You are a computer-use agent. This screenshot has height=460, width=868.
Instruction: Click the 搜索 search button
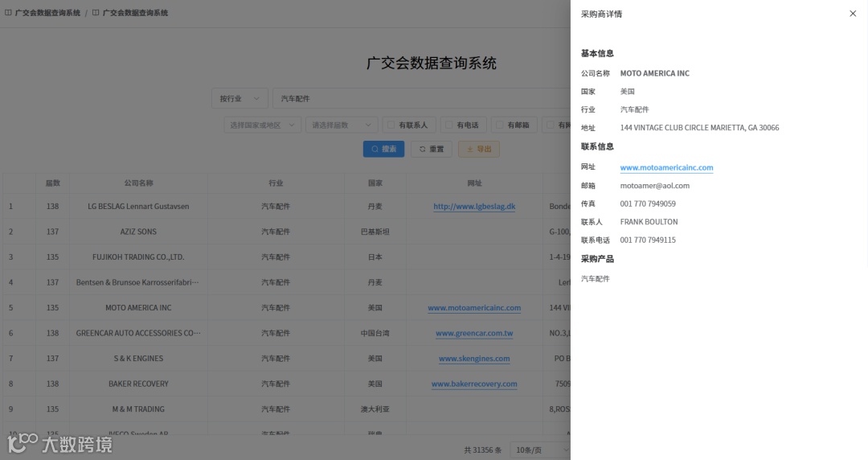383,149
